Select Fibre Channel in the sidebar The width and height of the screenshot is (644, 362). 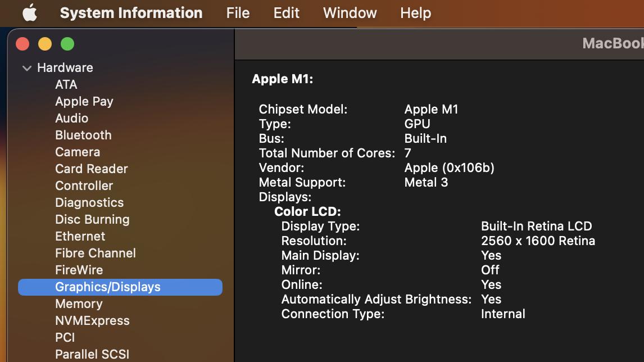click(96, 253)
